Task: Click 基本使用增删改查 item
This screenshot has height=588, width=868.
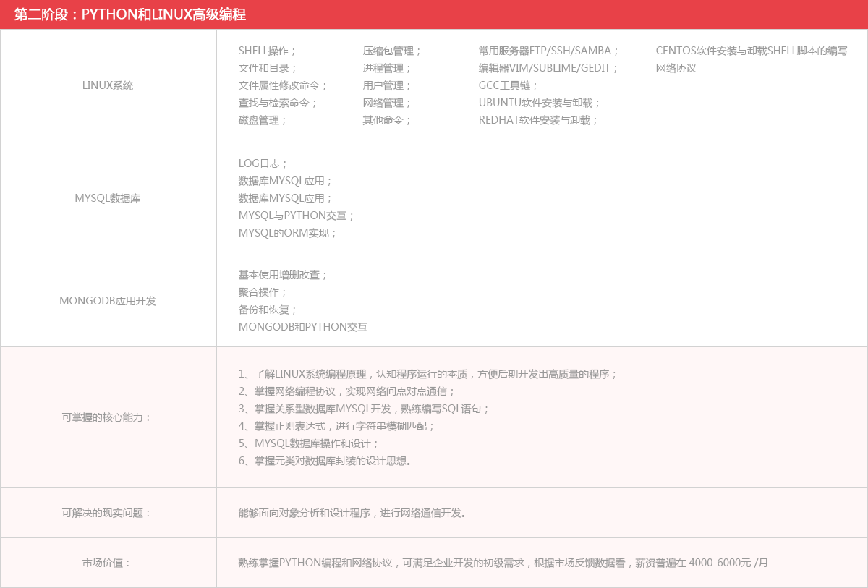Action: pyautogui.click(x=283, y=275)
